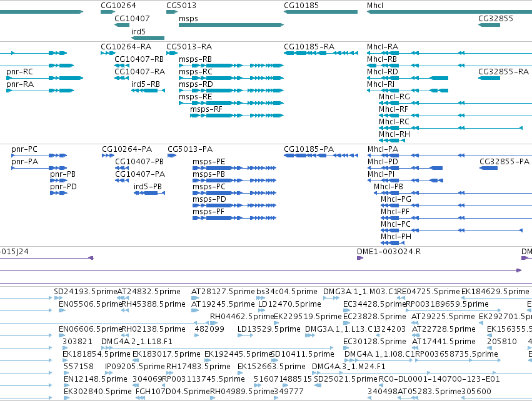Click the teal ird5 gene bar

pyautogui.click(x=148, y=38)
